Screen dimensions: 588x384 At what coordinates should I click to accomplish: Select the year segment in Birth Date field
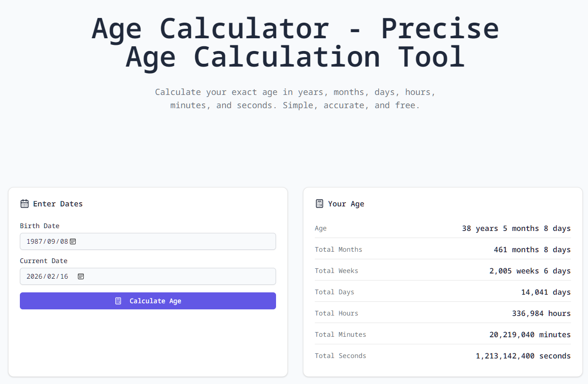tap(34, 241)
